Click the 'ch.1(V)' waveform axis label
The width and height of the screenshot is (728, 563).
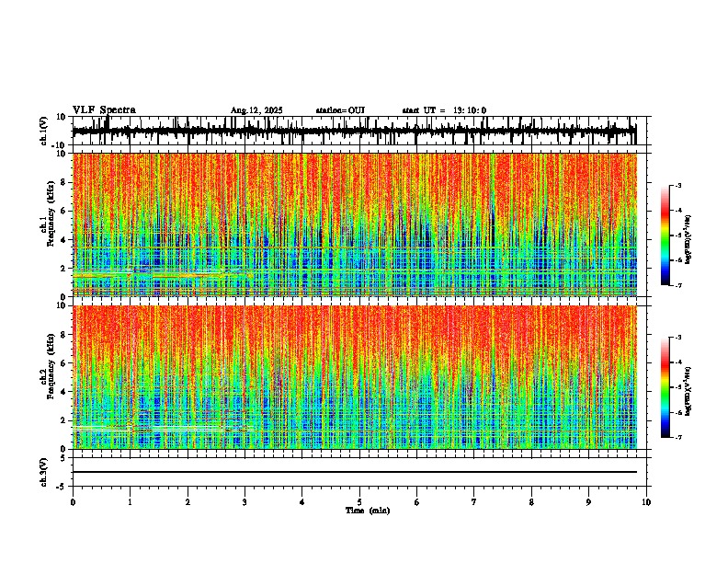[44, 131]
